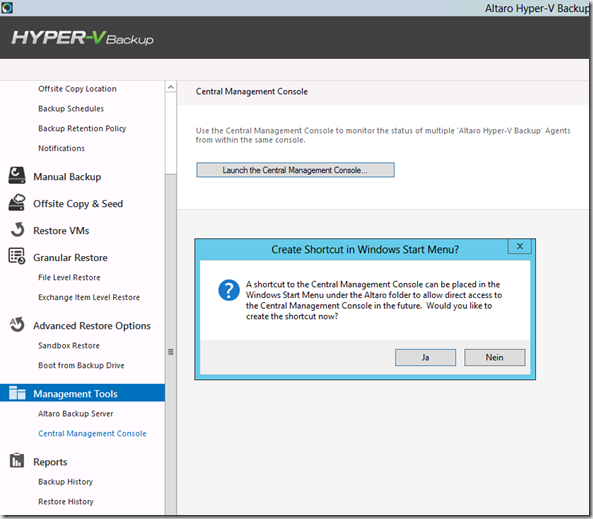The height and width of the screenshot is (519, 593).
Task: Click the Advanced Restore Options icon
Action: click(17, 325)
